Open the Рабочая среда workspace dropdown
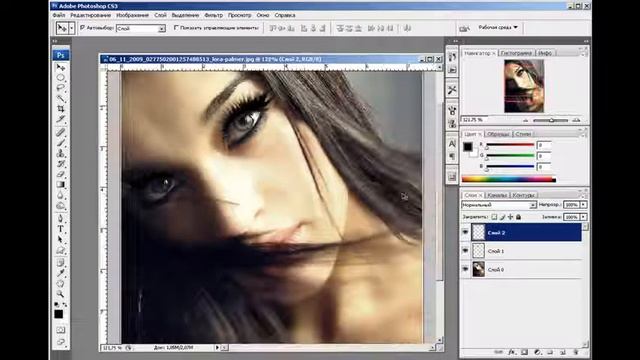The width and height of the screenshot is (640, 360). [498, 27]
